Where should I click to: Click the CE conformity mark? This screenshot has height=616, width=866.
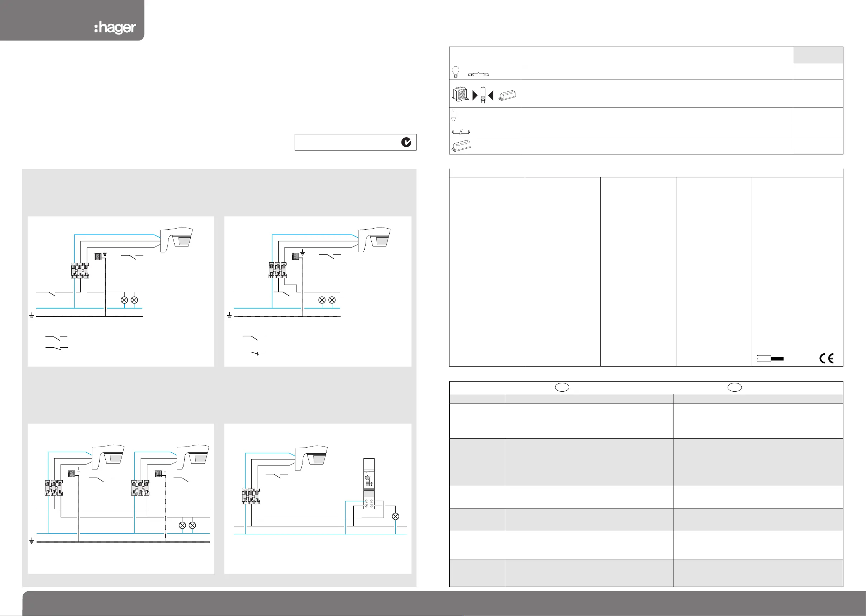826,358
